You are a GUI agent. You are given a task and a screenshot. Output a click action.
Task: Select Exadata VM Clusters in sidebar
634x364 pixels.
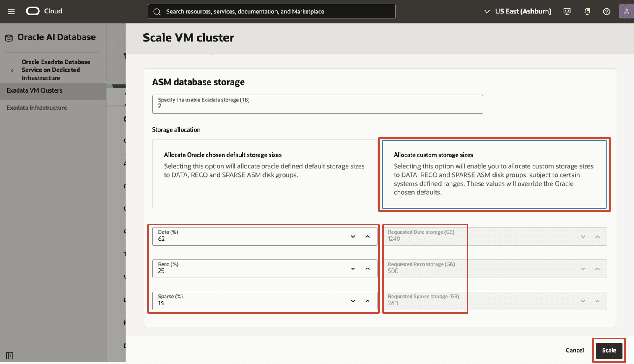(53, 90)
